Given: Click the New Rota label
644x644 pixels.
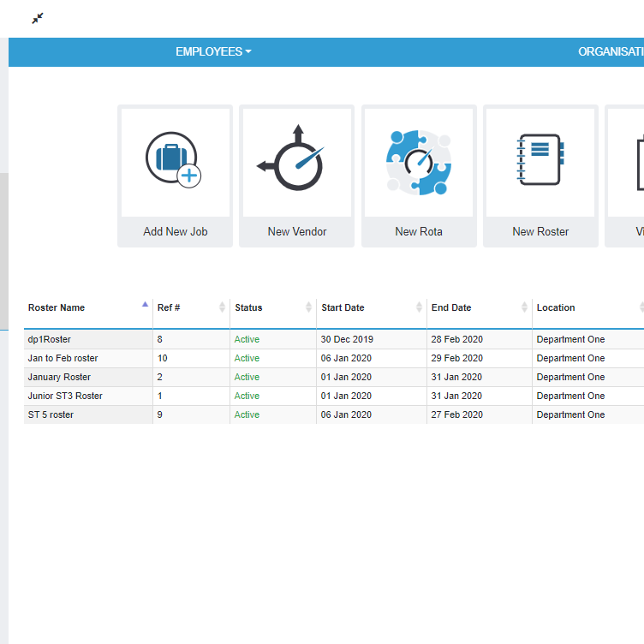Looking at the screenshot, I should [419, 231].
